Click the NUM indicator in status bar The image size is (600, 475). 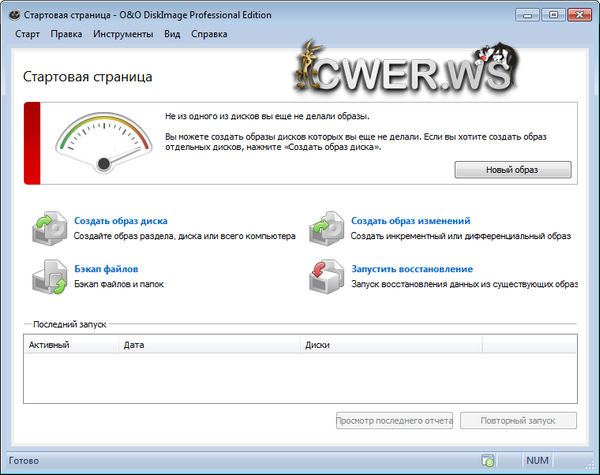point(537,460)
